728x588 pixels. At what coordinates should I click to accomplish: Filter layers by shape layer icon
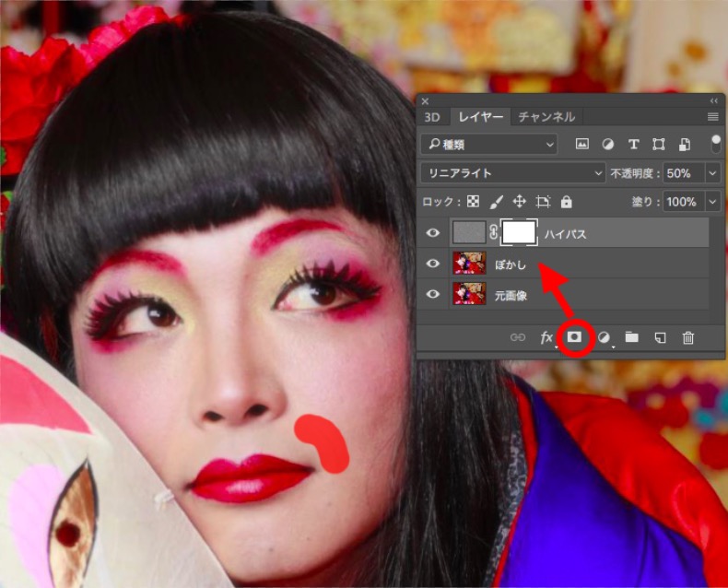coord(658,145)
